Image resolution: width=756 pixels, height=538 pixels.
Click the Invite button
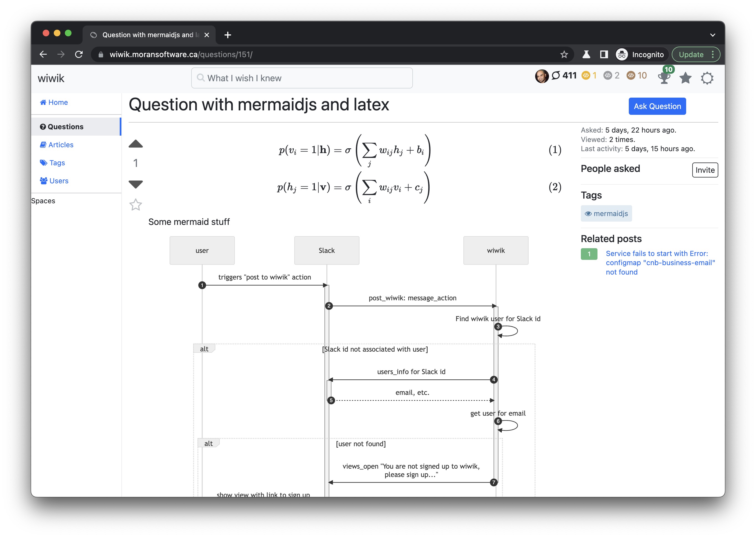point(705,170)
